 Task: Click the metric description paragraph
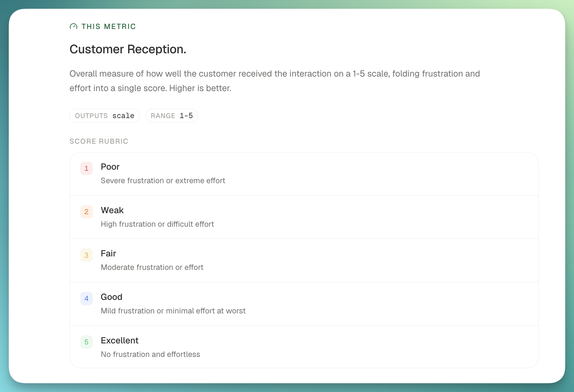[x=275, y=81]
